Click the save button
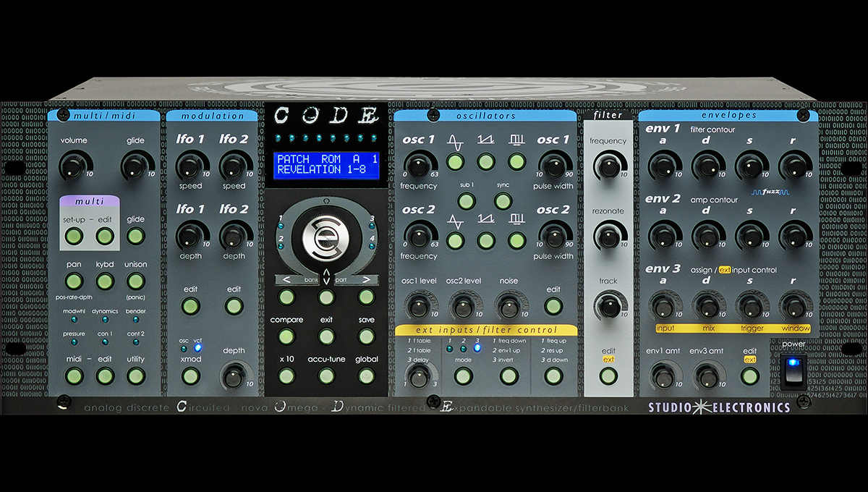Image resolution: width=868 pixels, height=492 pixels. (367, 336)
